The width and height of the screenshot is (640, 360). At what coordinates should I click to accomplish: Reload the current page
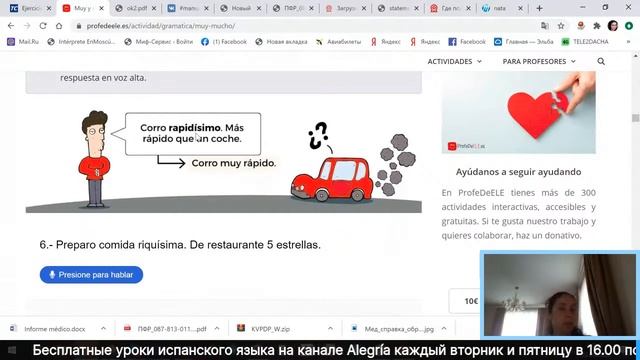point(43,26)
